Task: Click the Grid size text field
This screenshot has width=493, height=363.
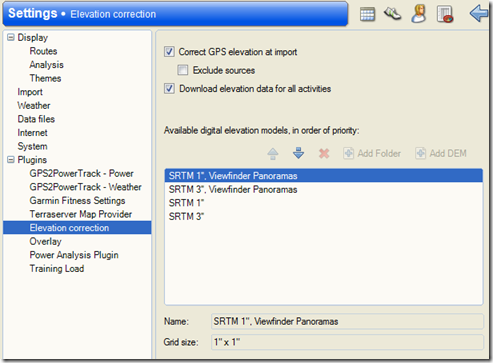Action: pos(347,342)
